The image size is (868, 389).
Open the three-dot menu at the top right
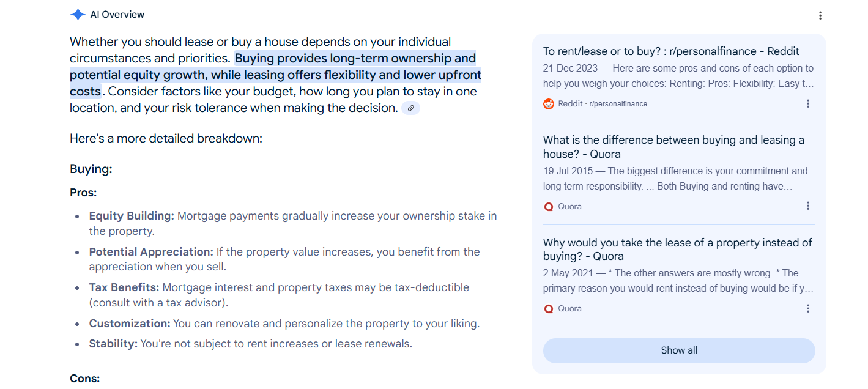pyautogui.click(x=820, y=15)
